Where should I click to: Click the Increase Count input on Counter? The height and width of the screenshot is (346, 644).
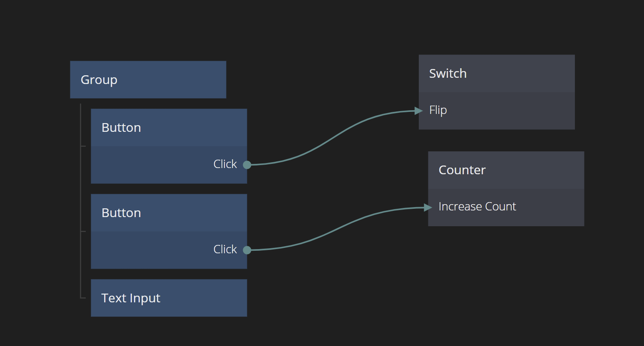(x=477, y=207)
